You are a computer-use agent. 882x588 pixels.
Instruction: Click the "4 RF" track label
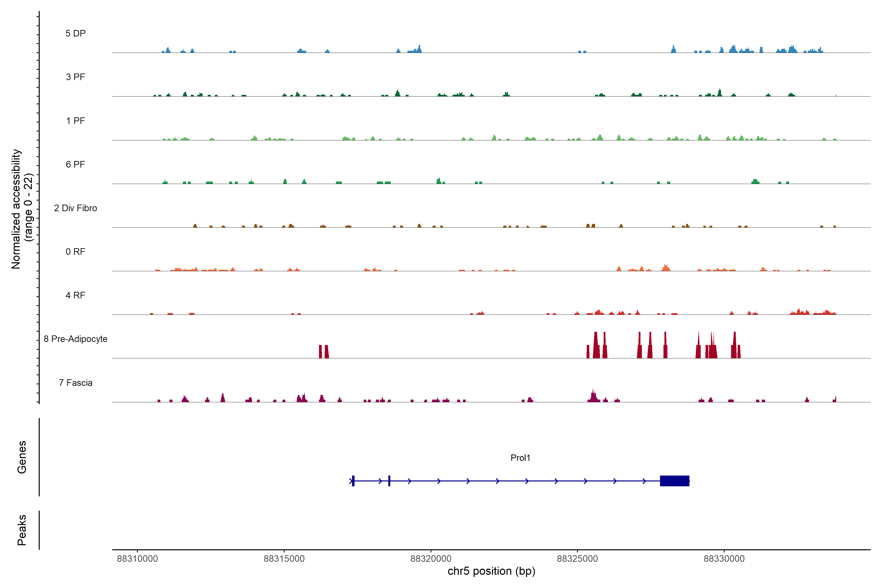point(75,295)
